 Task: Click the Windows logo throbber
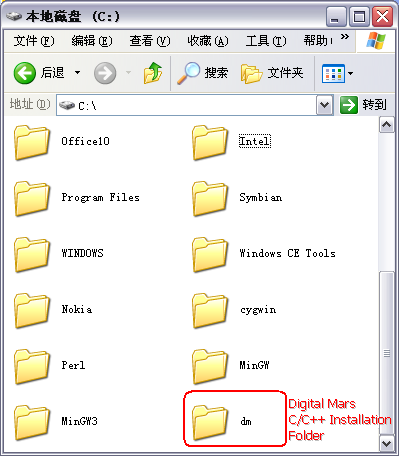pos(376,41)
